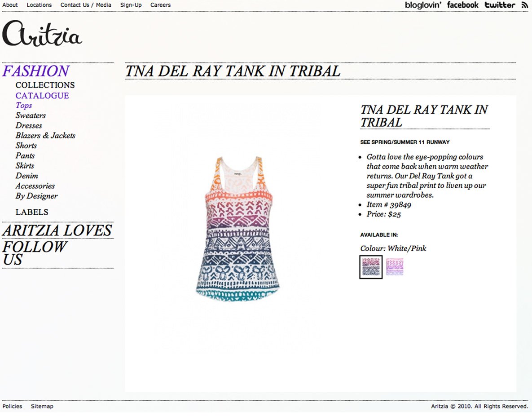The width and height of the screenshot is (532, 416).
Task: Open the twitter profile link
Action: click(x=500, y=5)
